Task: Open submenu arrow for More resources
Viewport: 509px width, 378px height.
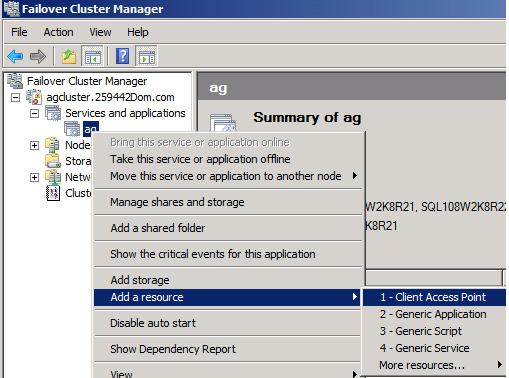Action: point(500,365)
